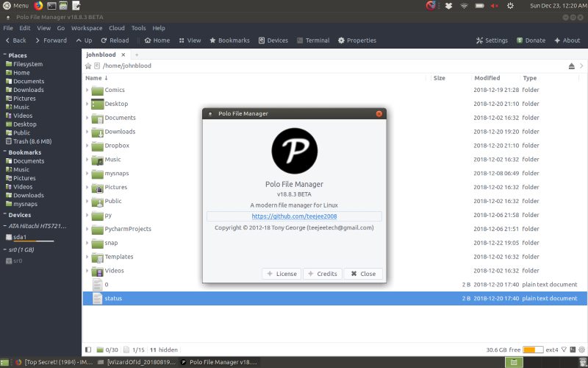Collapse the Bookmarks sidebar section

(5, 152)
